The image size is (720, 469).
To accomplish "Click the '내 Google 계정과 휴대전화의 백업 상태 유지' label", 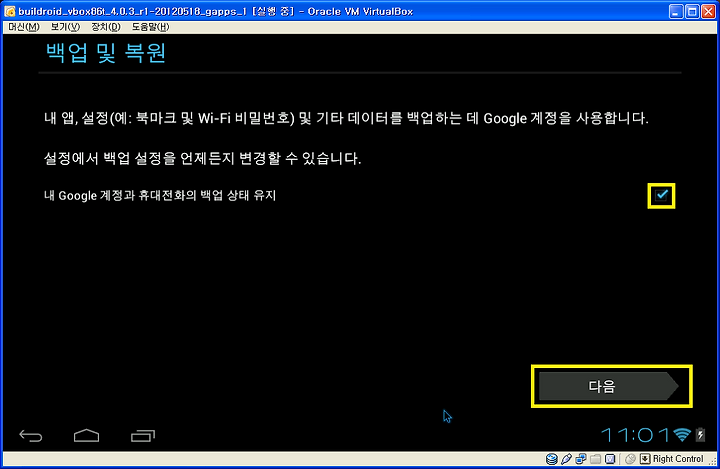I will click(x=160, y=195).
